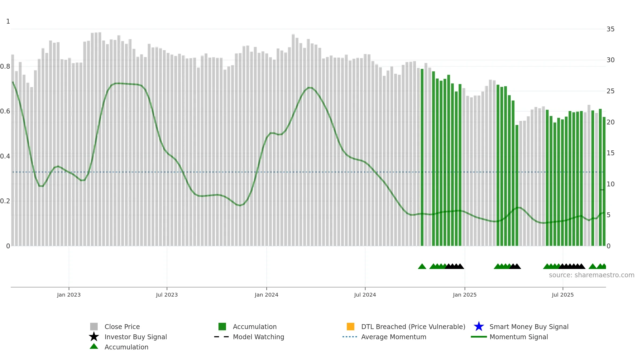This screenshot has height=362, width=644.
Task: Click the dotted Average Momentum legend line
Action: click(x=350, y=337)
